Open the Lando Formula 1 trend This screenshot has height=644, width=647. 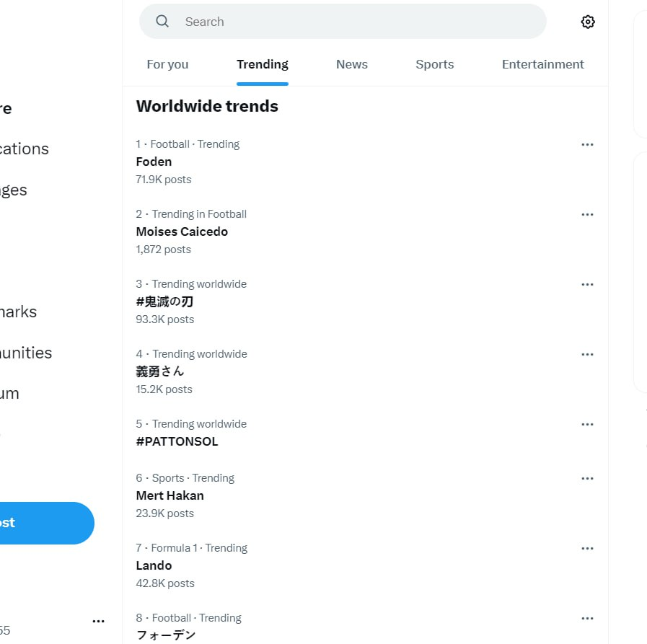(x=154, y=565)
